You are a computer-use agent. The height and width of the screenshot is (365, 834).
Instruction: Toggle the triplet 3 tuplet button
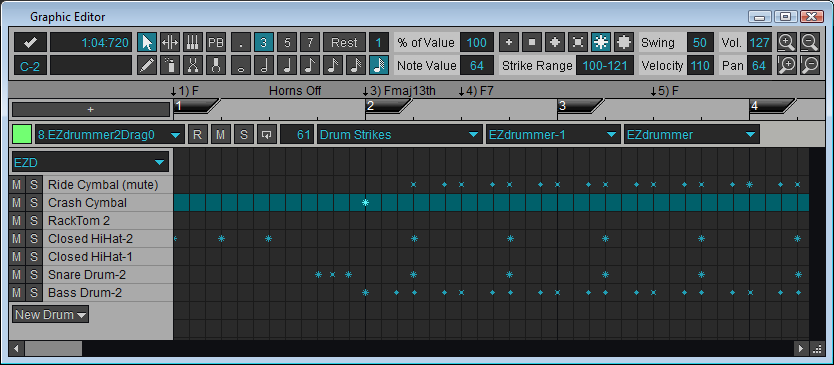264,42
